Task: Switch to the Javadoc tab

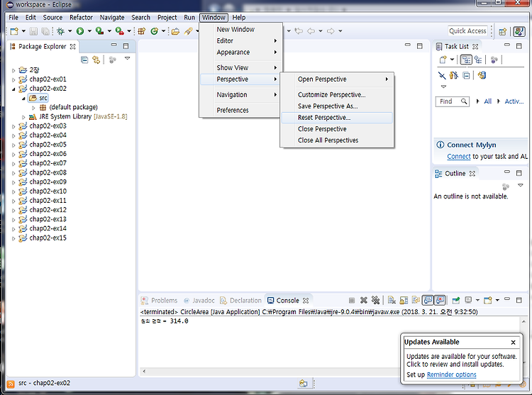Action: (199, 301)
